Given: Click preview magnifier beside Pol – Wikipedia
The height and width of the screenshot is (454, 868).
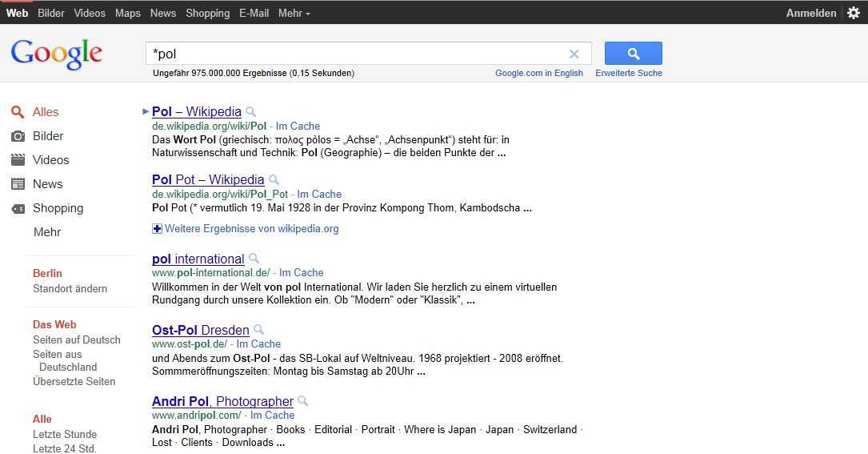Looking at the screenshot, I should click(250, 112).
